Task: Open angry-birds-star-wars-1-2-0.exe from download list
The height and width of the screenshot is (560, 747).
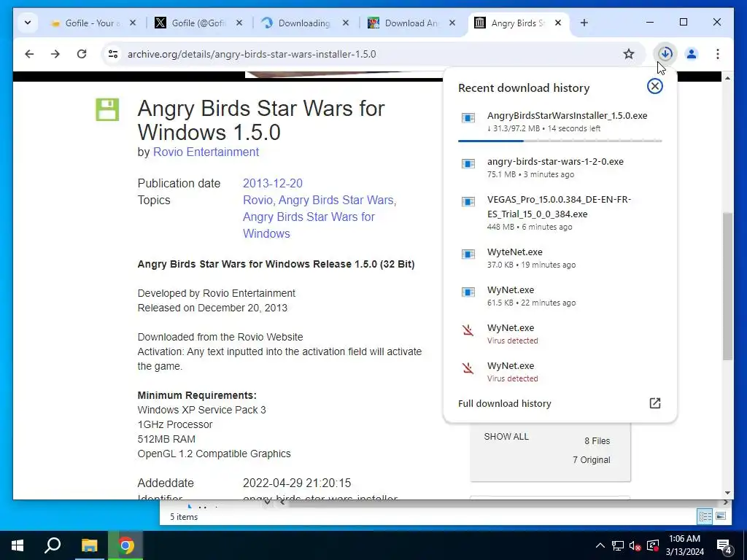Action: 560,167
